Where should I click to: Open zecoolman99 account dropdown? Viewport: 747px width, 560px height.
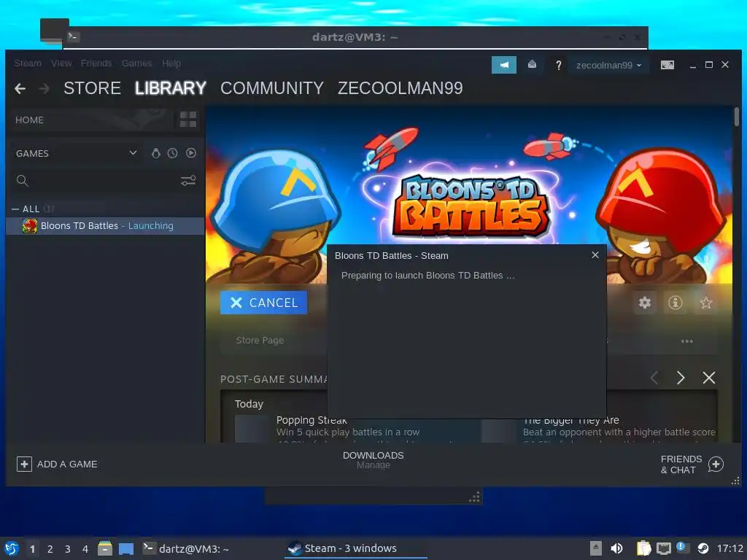608,65
